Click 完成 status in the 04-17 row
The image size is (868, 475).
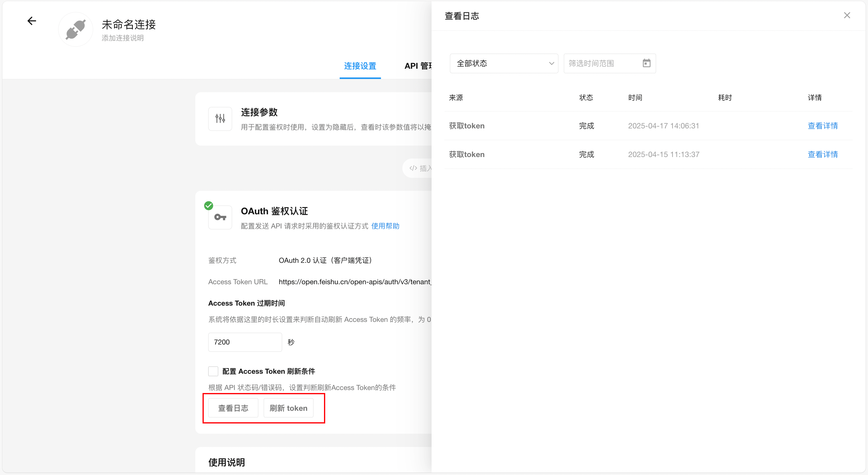click(586, 126)
